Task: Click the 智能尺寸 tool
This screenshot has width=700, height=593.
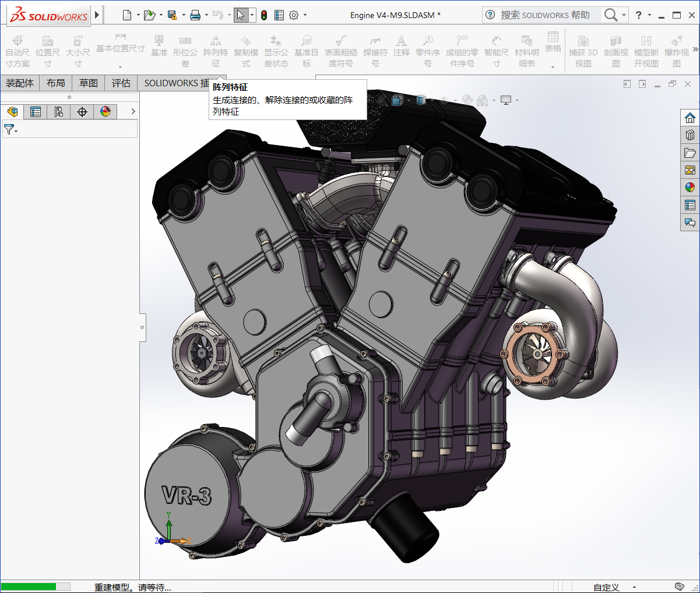Action: coord(497,51)
